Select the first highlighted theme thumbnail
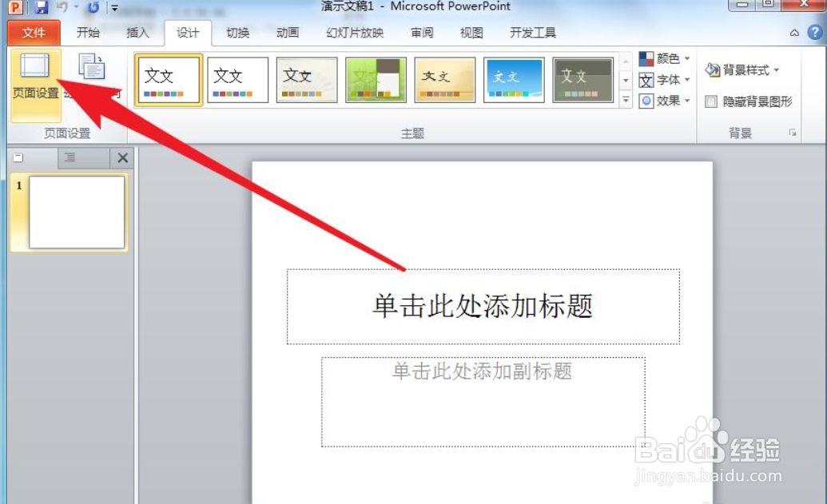 coord(169,79)
